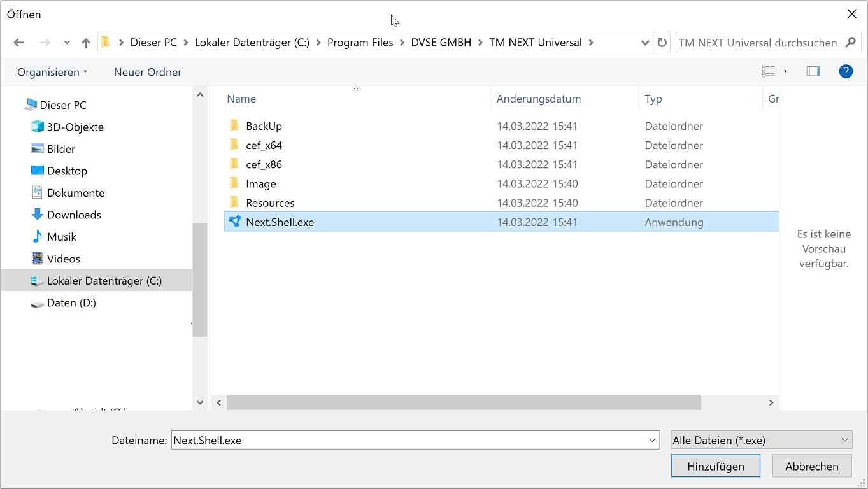Click Program Files in the address path
Viewport: 868px width, 489px height.
(x=360, y=43)
